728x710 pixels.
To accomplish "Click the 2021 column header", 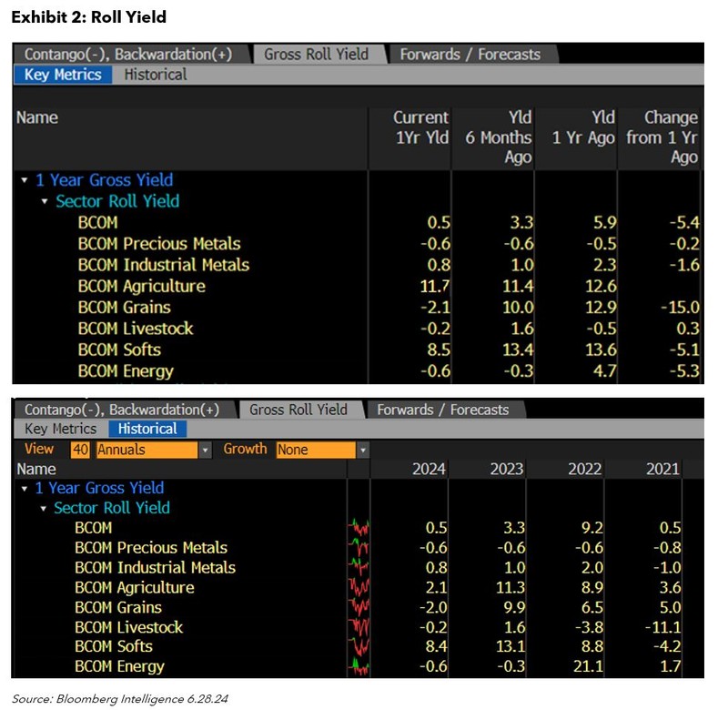I will coord(663,470).
